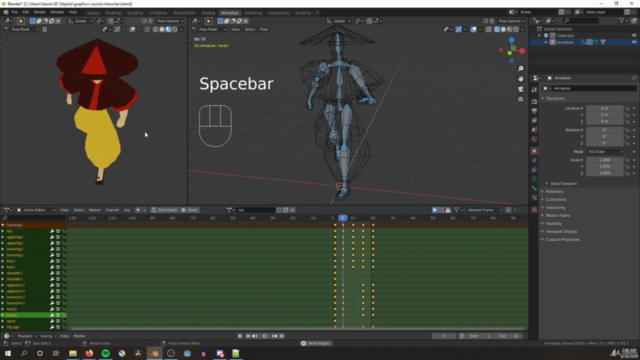Click the Z axis blue gizmo ball

[511, 40]
